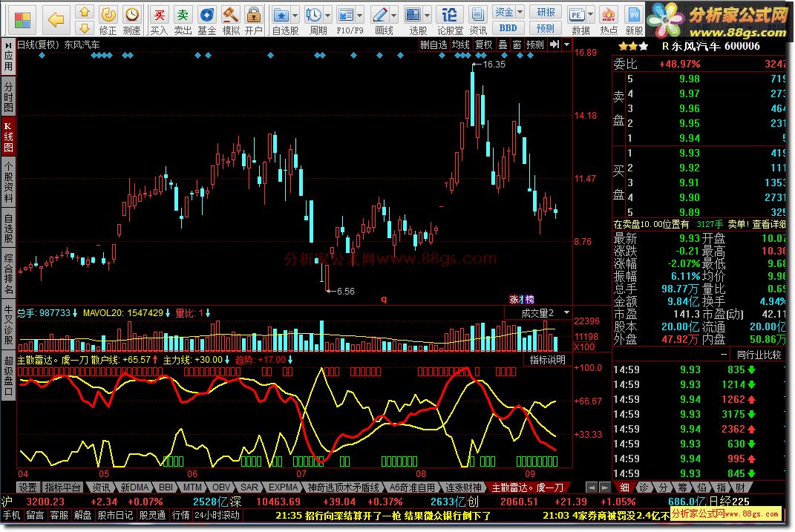
Task: Click the 开户 padlock icon
Action: (x=254, y=20)
